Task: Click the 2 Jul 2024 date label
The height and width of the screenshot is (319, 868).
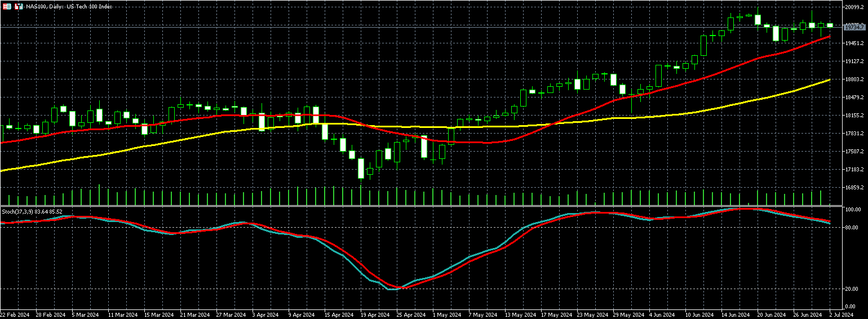Action: coord(841,314)
